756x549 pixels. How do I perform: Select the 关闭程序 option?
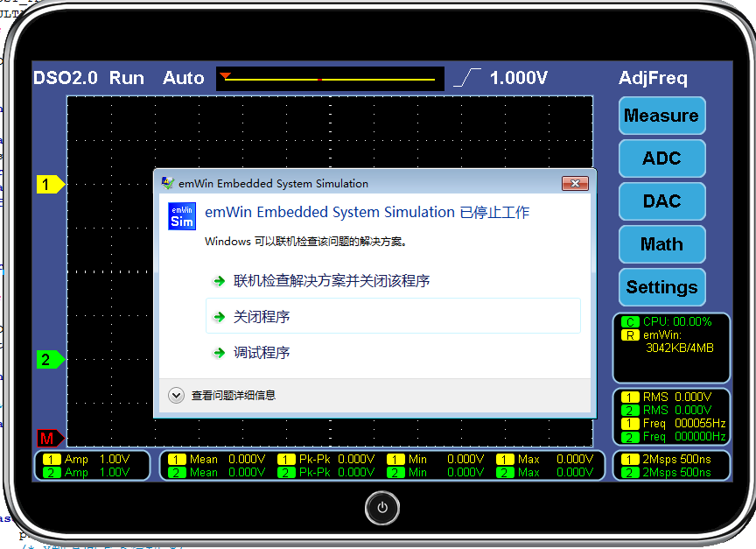pyautogui.click(x=393, y=316)
